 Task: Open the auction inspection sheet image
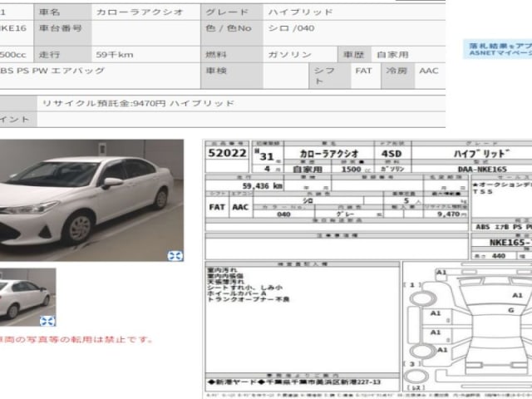pos(367,269)
